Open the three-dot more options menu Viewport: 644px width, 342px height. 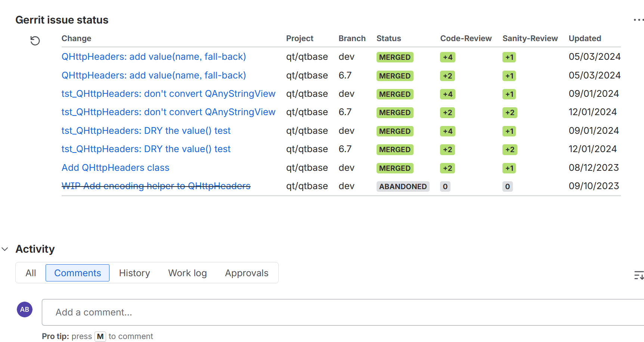pos(638,20)
